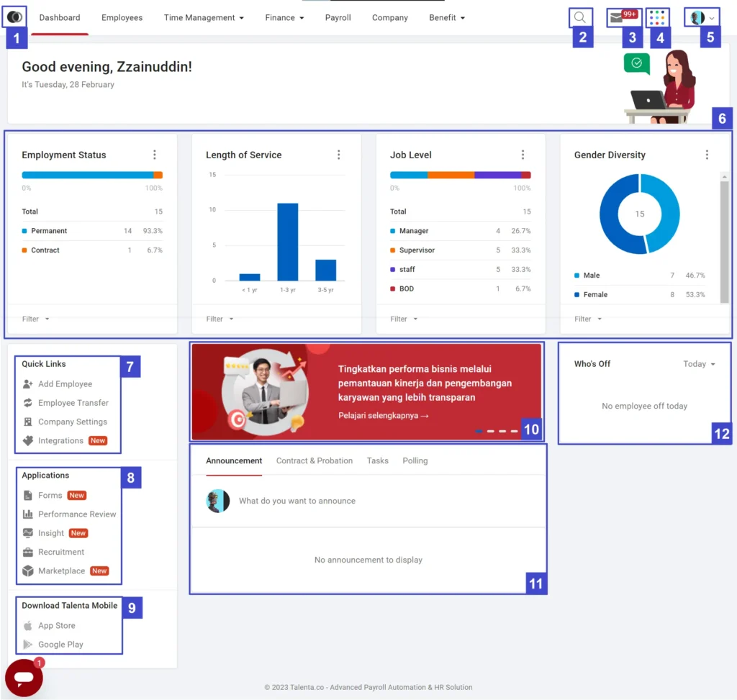
Task: Open the search icon in the top bar
Action: coord(580,17)
